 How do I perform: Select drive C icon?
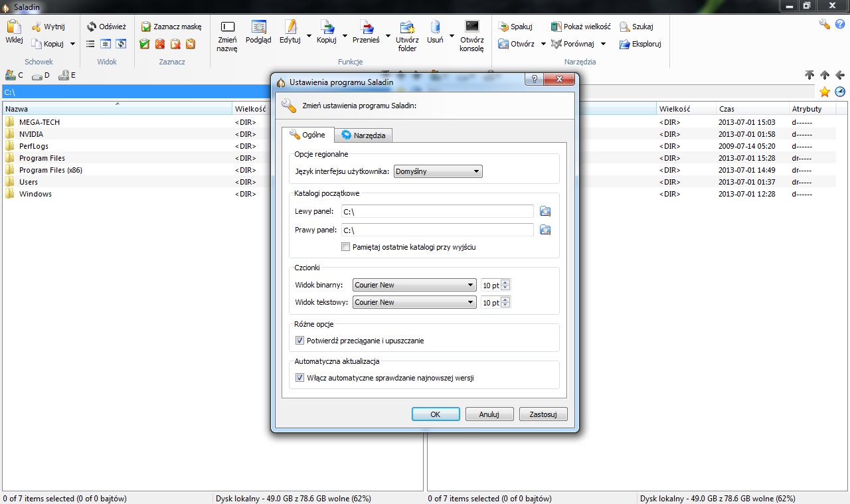(10, 75)
